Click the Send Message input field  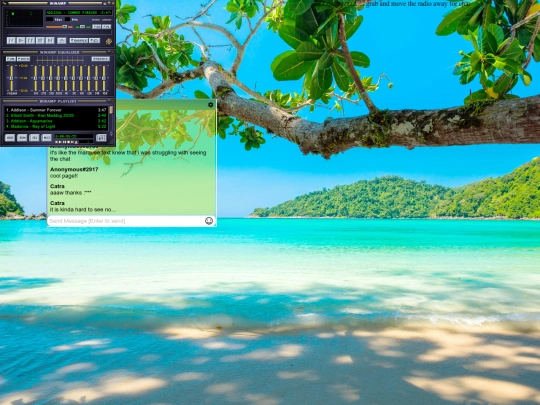(125, 221)
